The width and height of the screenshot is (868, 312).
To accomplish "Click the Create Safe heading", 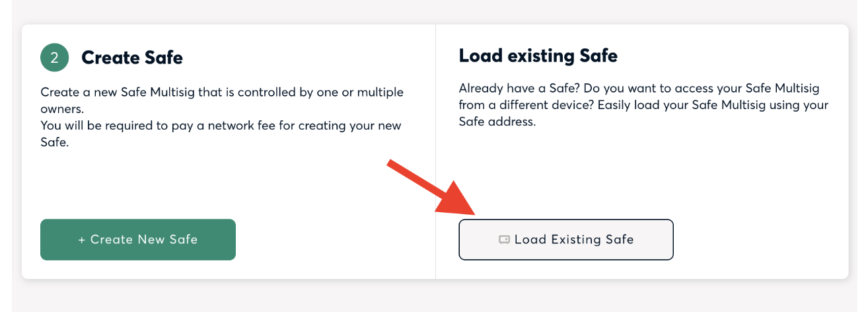I will [x=132, y=58].
